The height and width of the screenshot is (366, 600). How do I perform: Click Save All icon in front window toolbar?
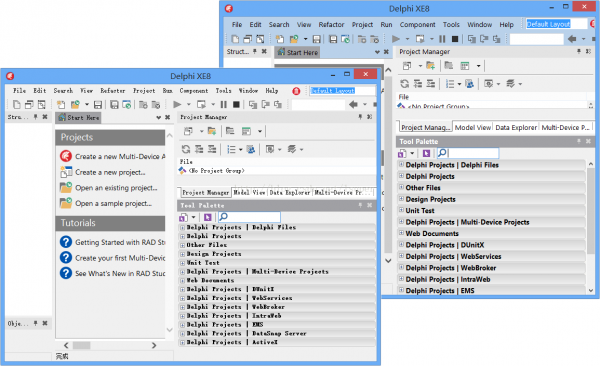[114, 104]
